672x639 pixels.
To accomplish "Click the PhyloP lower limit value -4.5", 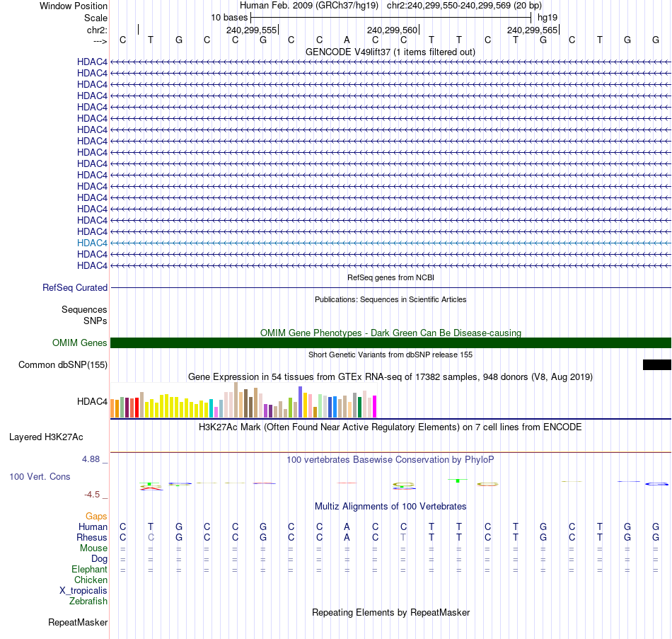I will click(x=92, y=495).
